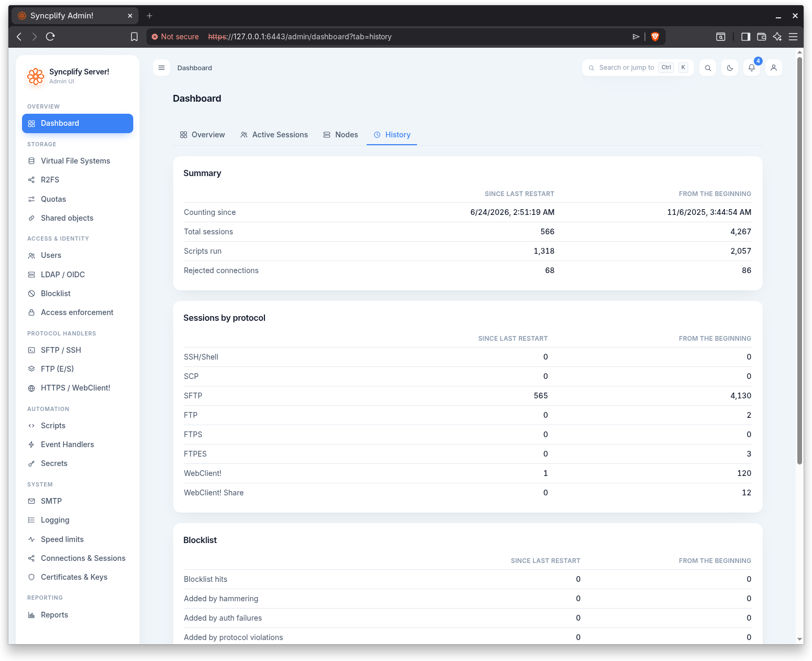This screenshot has height=661, width=812.
Task: Collapse sidebar using the hamburger icon
Action: tap(162, 68)
